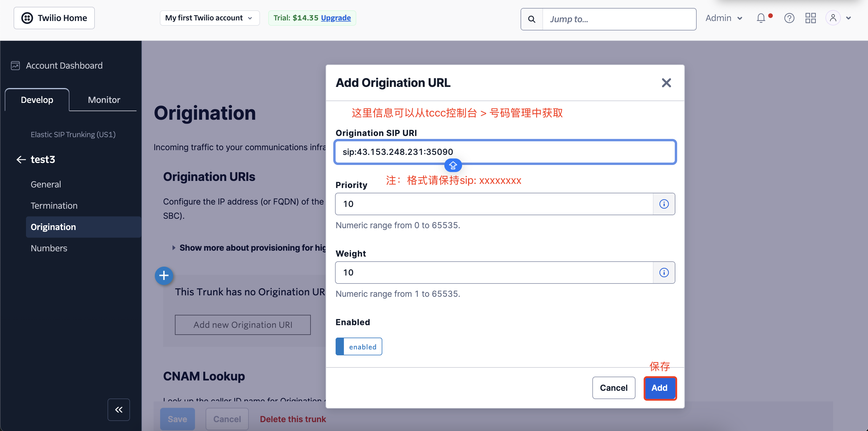Open the notifications bell
The height and width of the screenshot is (431, 868).
(761, 18)
